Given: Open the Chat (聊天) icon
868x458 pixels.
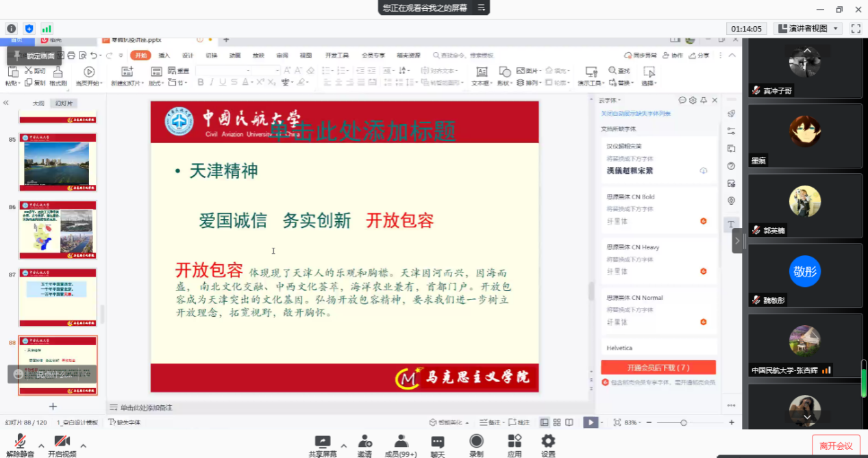Looking at the screenshot, I should tap(438, 441).
